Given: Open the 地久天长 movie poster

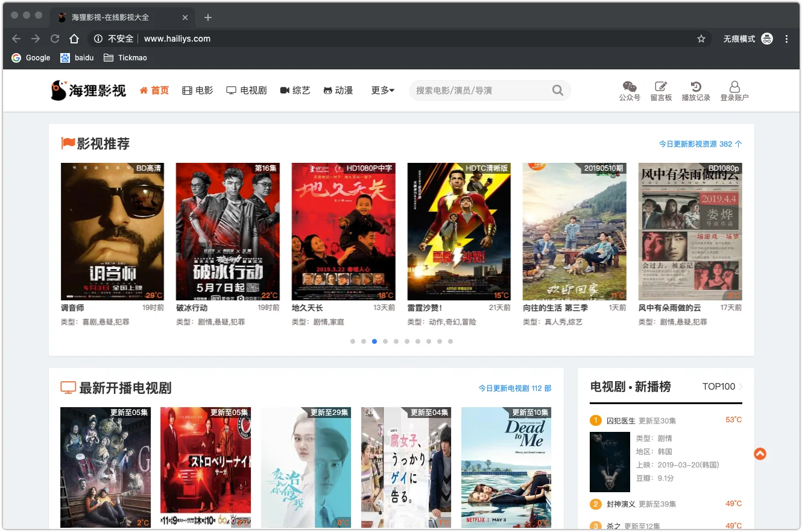Looking at the screenshot, I should coord(344,232).
